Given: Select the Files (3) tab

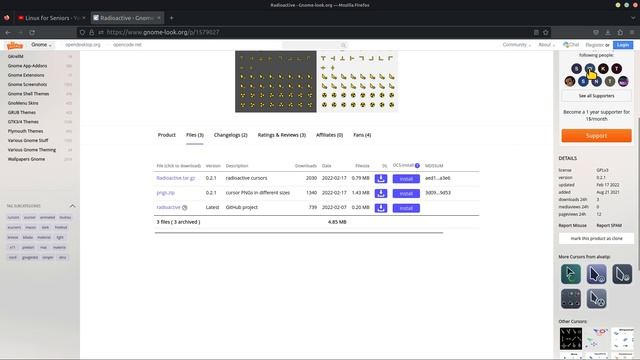Looking at the screenshot, I should 195,135.
